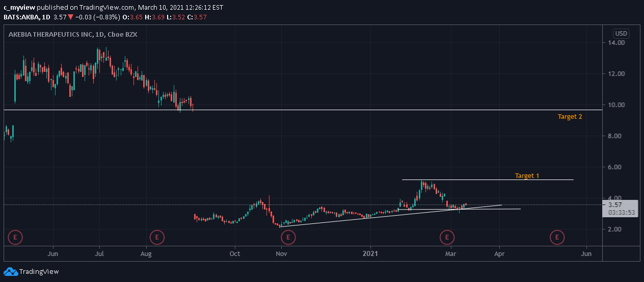
Task: Click the high price value H:3.69
Action: (x=154, y=17)
